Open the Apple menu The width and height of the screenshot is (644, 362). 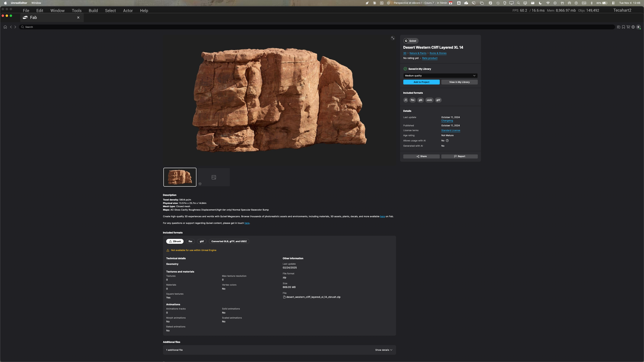tap(5, 3)
